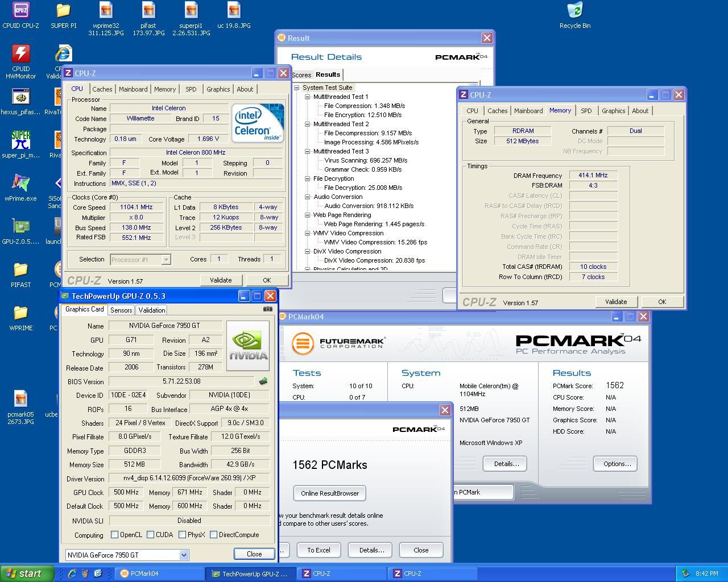Switch to TechPowerUp GPU-Z taskbar button
Screen dimensions: 728x582
coord(251,573)
